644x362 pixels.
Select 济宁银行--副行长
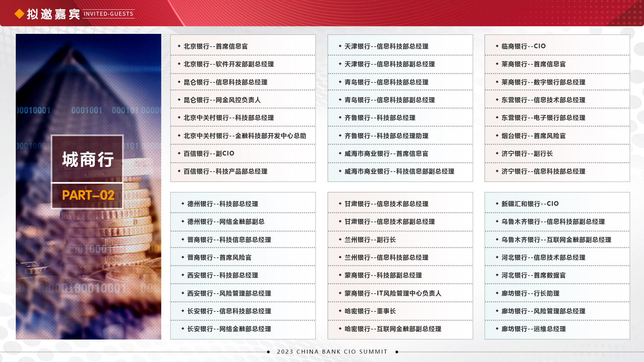tap(527, 154)
